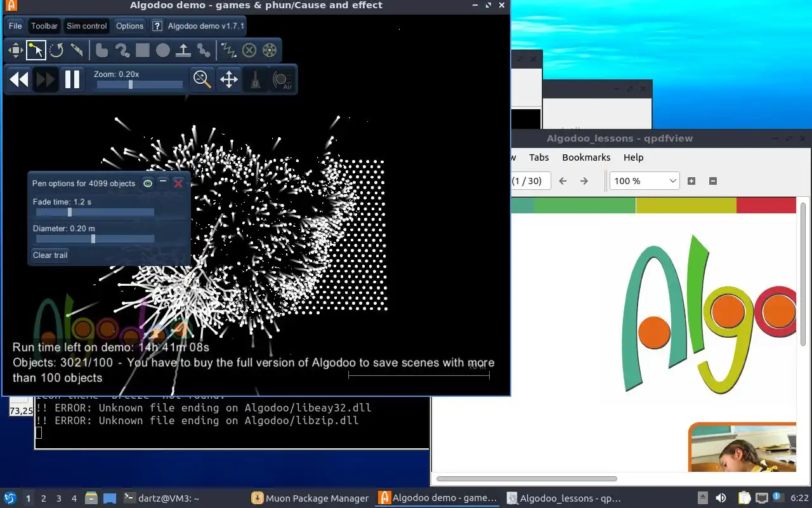Viewport: 812px width, 508px height.
Task: Open the clipboard tray icon
Action: pos(744,498)
